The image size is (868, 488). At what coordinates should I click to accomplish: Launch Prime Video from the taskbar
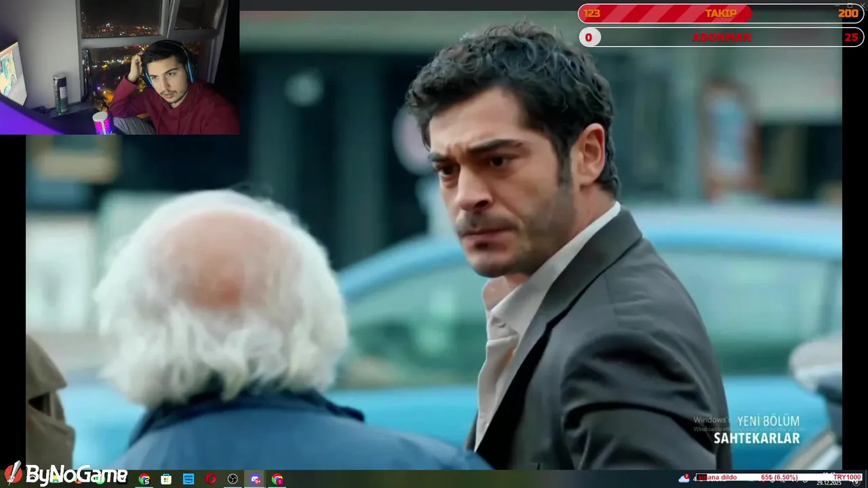[189, 479]
